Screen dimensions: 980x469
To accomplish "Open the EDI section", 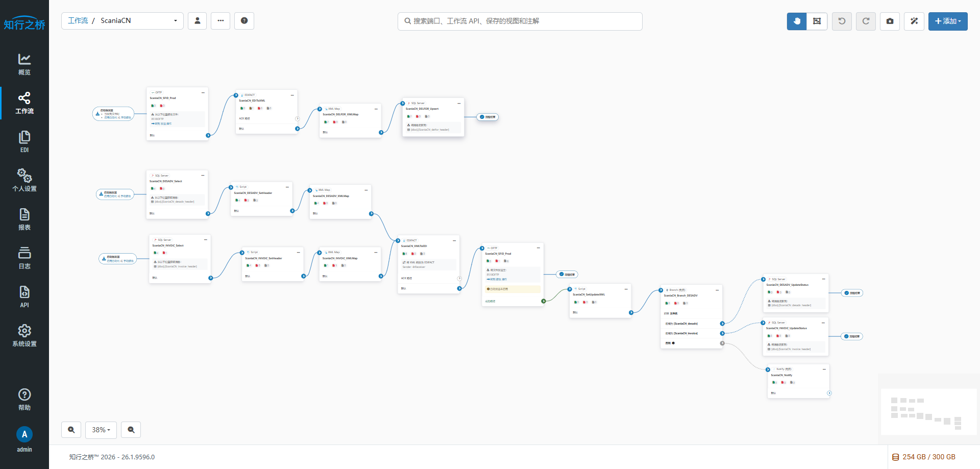I will [x=24, y=142].
